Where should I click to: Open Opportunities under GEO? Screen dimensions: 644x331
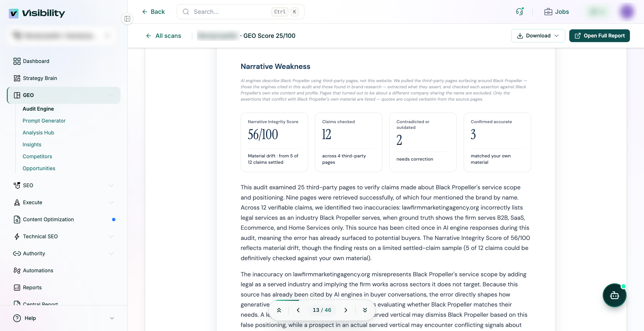[x=39, y=168]
